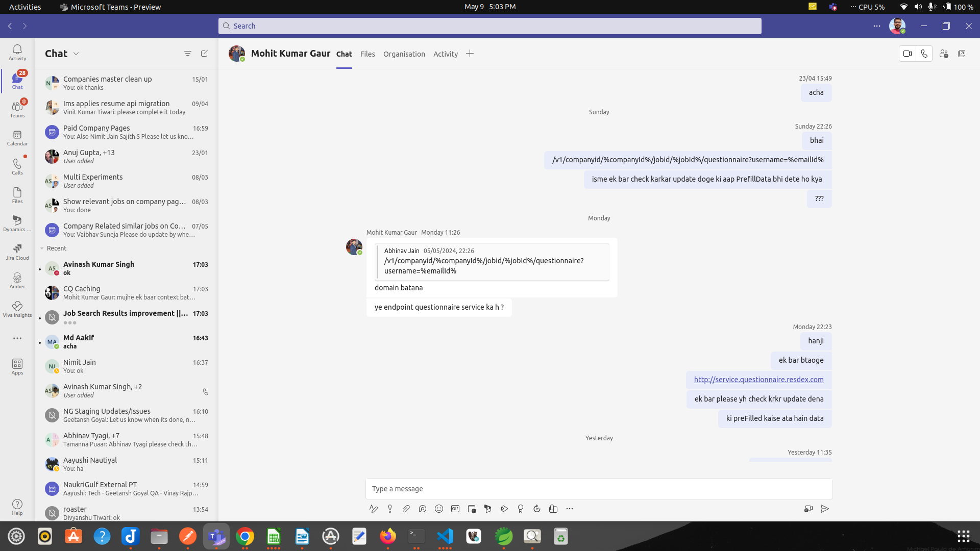Click the Type a message field
Viewport: 980px width, 551px height.
pos(598,489)
